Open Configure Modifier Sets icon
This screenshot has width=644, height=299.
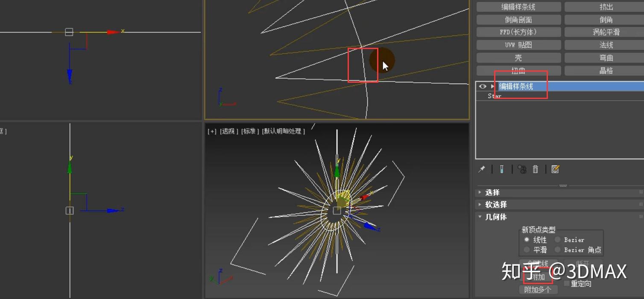[555, 169]
